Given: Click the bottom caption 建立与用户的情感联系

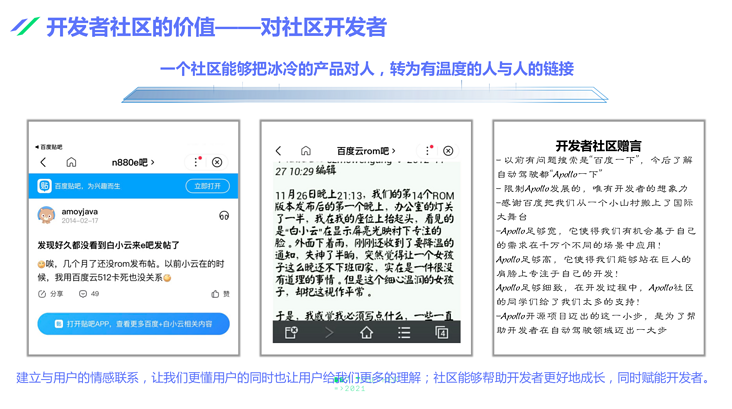Looking at the screenshot, I should [77, 377].
